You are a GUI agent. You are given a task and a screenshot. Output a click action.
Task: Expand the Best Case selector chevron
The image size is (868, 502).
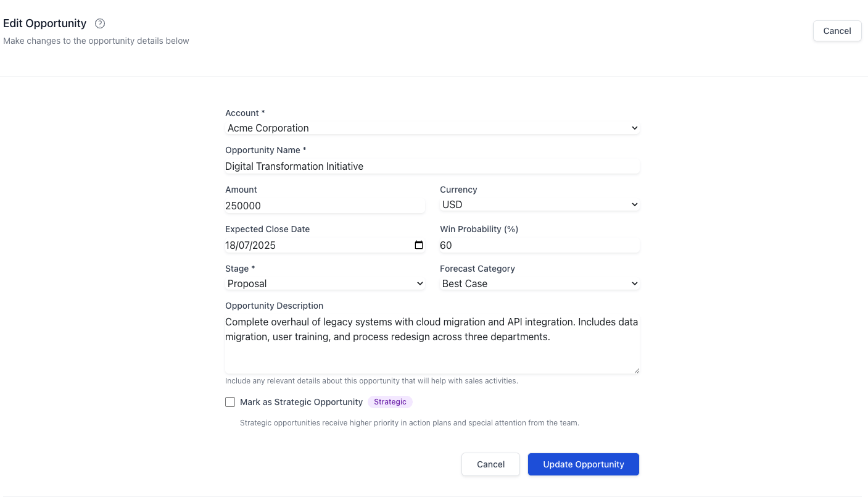pos(634,283)
